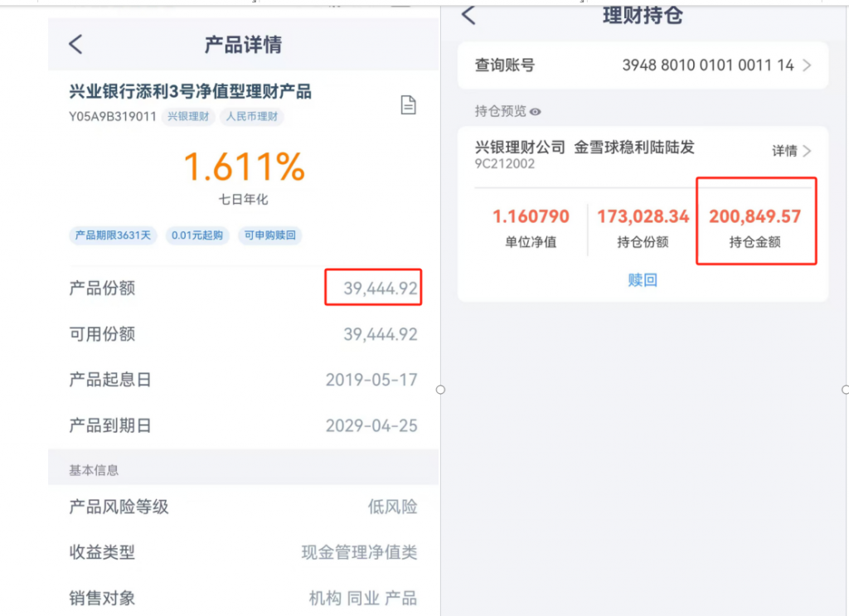The image size is (849, 616).
Task: Open the product document icon
Action: tap(408, 105)
